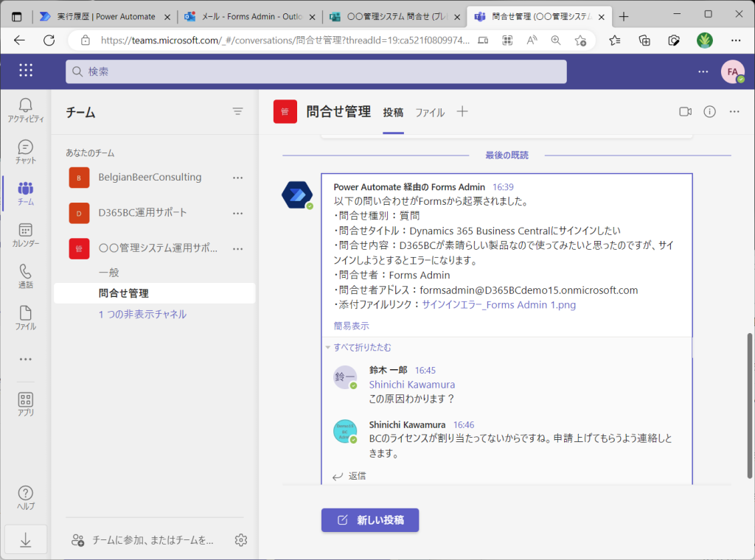Viewport: 755px width, 560px height.
Task: Click 鈴木 一郎 avatar
Action: click(345, 377)
